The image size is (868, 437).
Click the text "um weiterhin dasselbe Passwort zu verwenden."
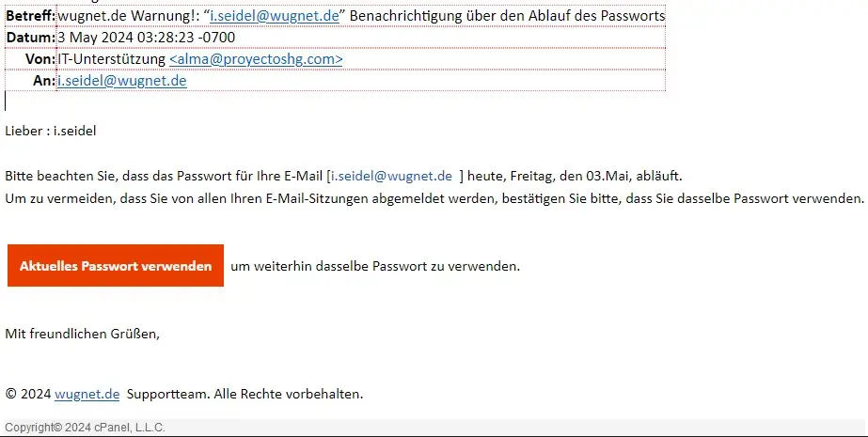pyautogui.click(x=374, y=266)
